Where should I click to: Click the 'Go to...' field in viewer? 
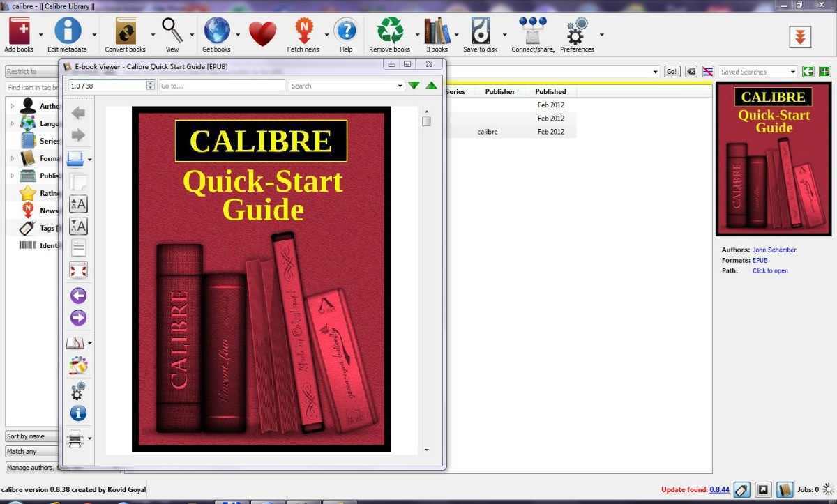pos(222,86)
